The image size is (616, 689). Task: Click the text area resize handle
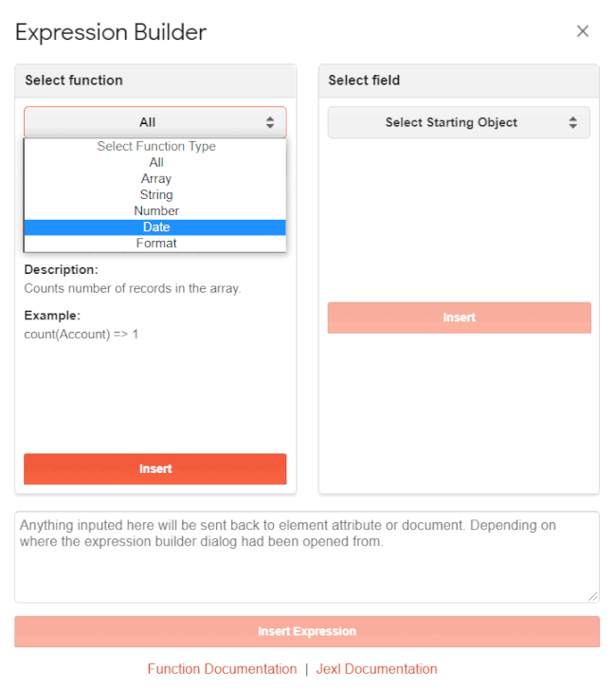click(593, 596)
